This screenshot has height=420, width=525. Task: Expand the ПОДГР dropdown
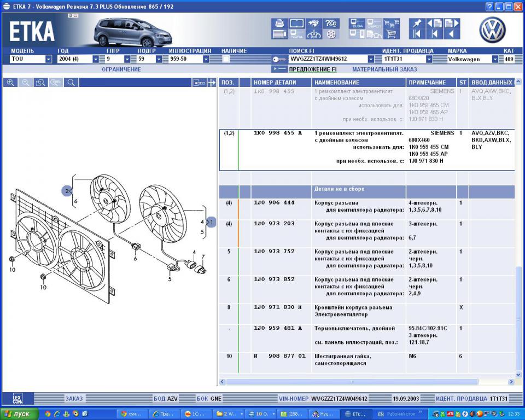pyautogui.click(x=159, y=59)
